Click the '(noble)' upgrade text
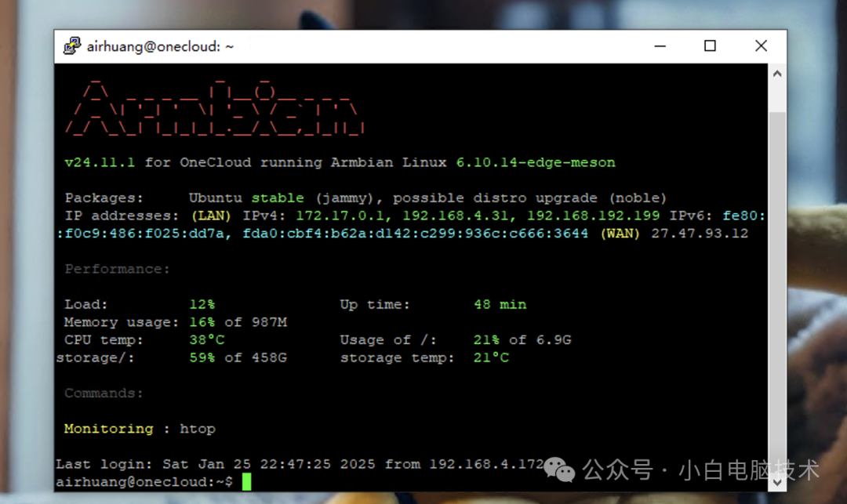The image size is (847, 504). pos(638,198)
